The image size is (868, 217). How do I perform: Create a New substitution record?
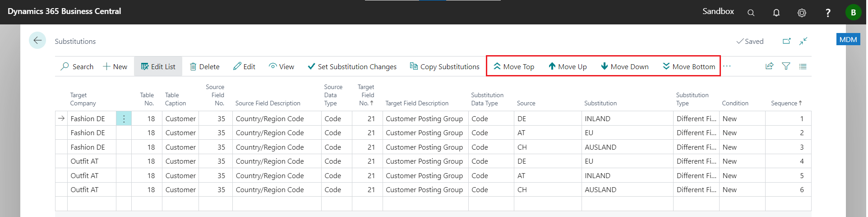coord(115,66)
